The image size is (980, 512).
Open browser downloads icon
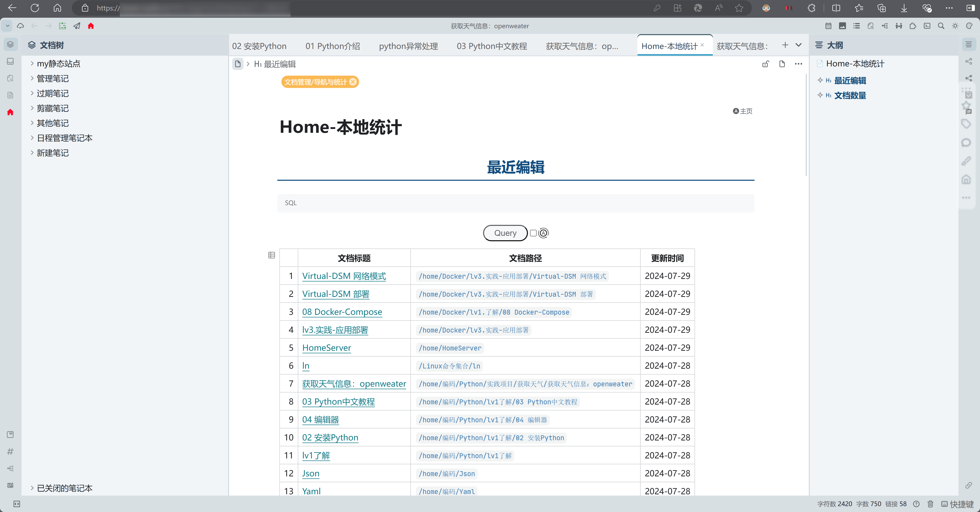tap(904, 8)
